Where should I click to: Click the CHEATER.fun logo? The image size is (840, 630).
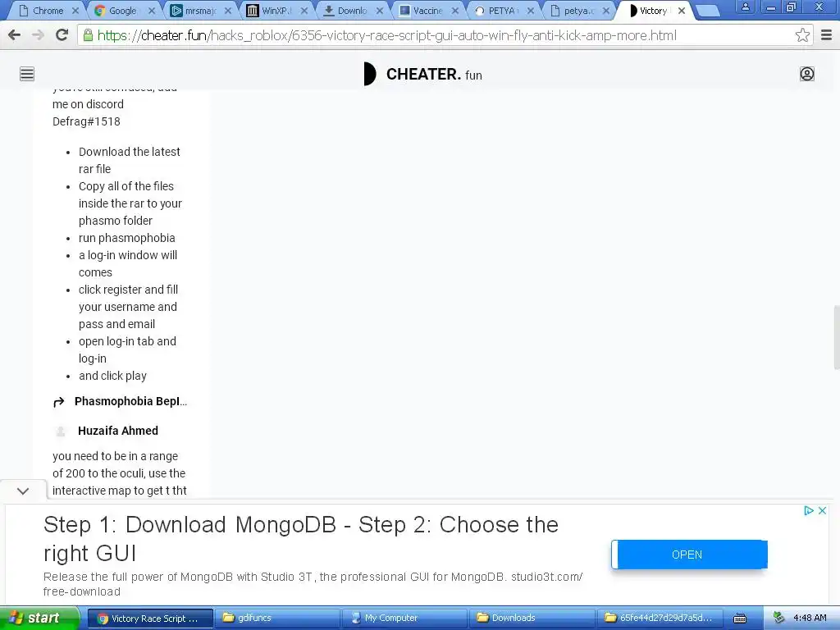(422, 74)
